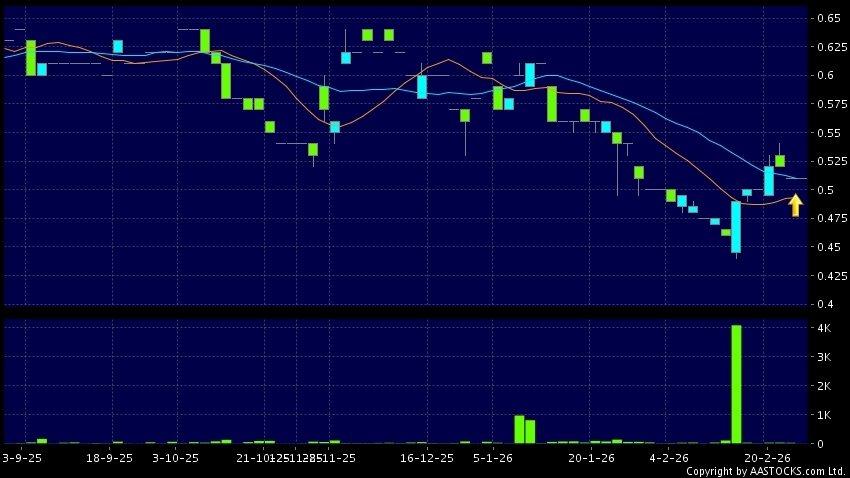The image size is (850, 478).
Task: Click the 20-1-26 date axis label
Action: pos(590,457)
